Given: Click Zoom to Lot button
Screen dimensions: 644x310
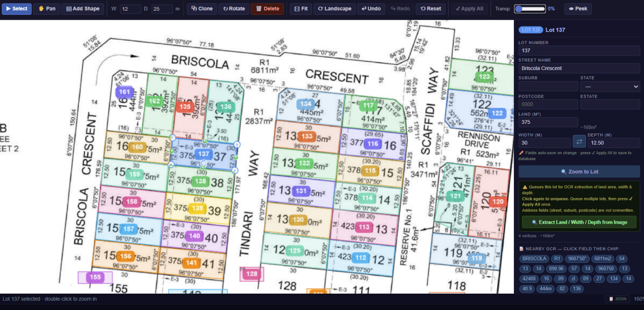Looking at the screenshot, I should pos(579,171).
